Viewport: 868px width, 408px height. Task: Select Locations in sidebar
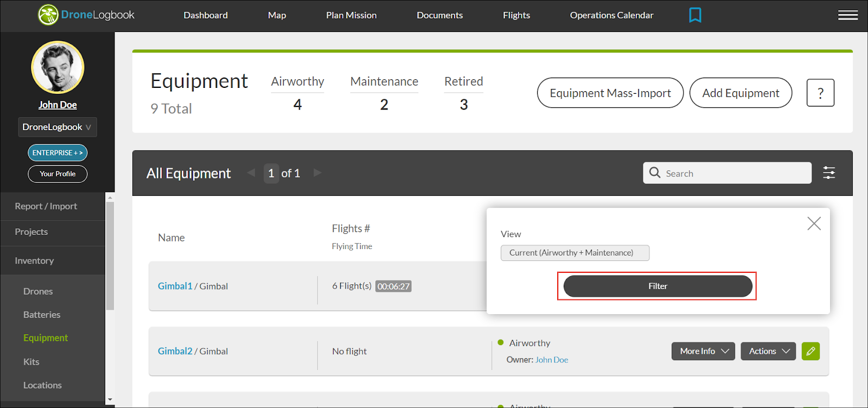coord(42,385)
